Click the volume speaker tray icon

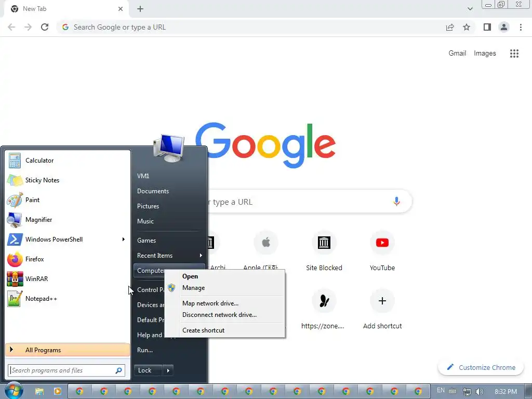pyautogui.click(x=480, y=392)
